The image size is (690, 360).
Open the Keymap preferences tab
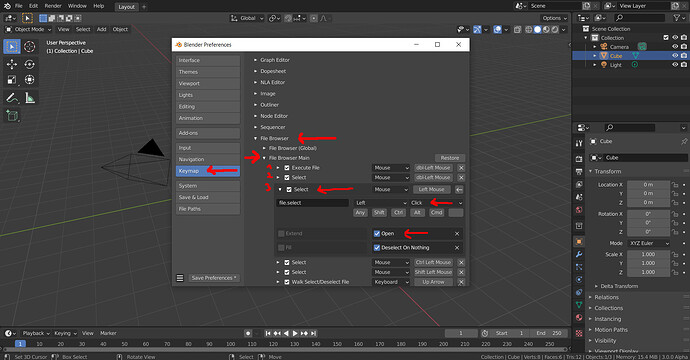pyautogui.click(x=208, y=171)
